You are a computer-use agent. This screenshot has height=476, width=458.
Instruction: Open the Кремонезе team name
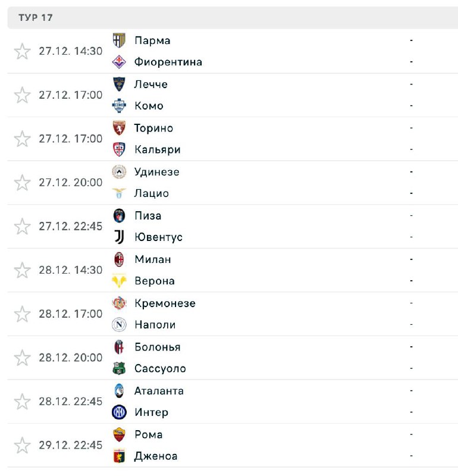click(x=165, y=303)
